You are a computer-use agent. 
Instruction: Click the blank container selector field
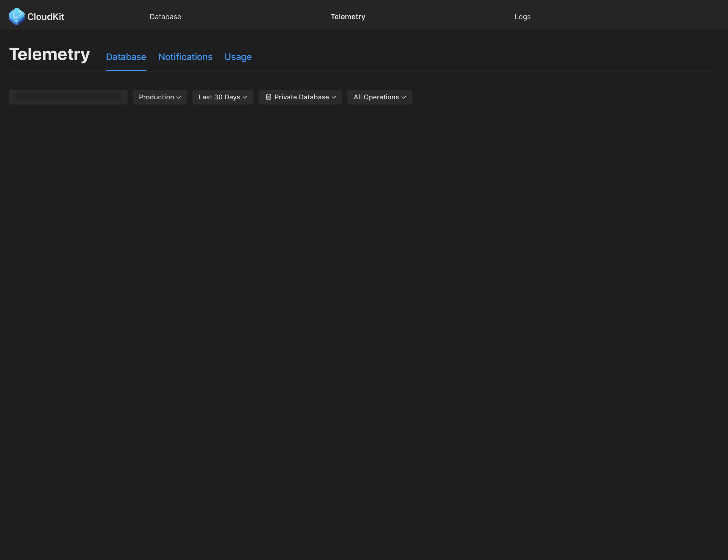pos(68,97)
